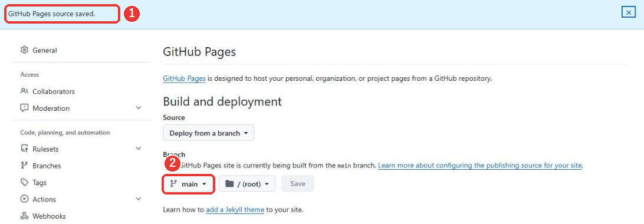Click the people icon beside Collaborators
This screenshot has width=644, height=224.
pos(24,91)
